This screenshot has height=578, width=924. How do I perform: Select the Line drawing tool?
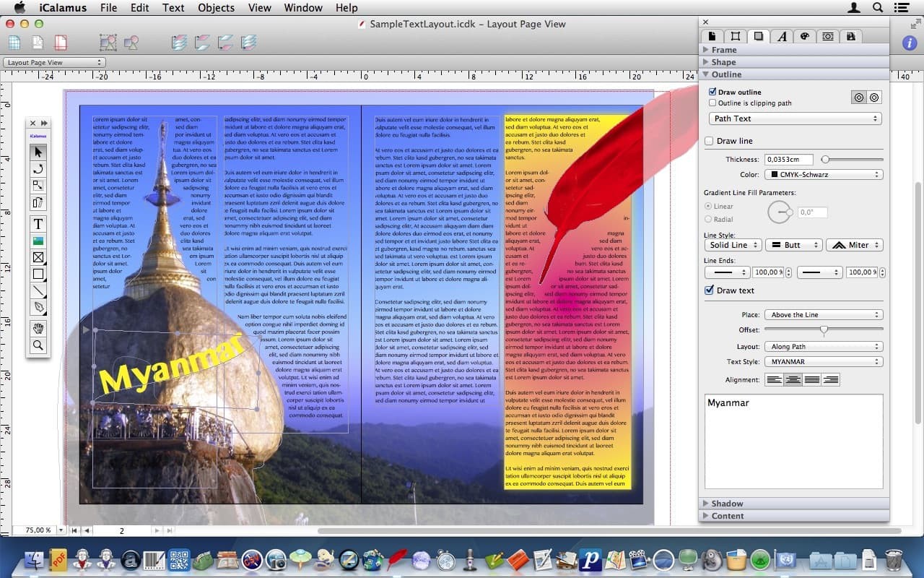point(38,291)
